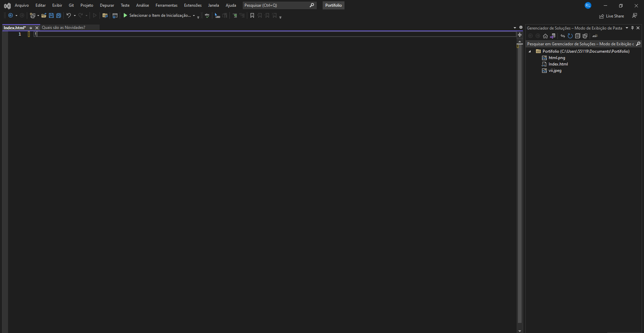Close the Solution Explorer panel
Image resolution: width=644 pixels, height=333 pixels.
(x=638, y=28)
